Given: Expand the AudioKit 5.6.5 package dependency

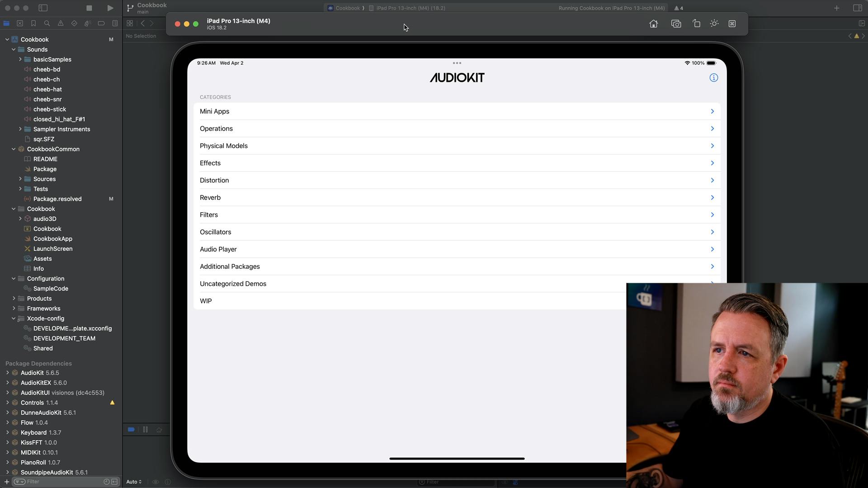Looking at the screenshot, I should 7,373.
